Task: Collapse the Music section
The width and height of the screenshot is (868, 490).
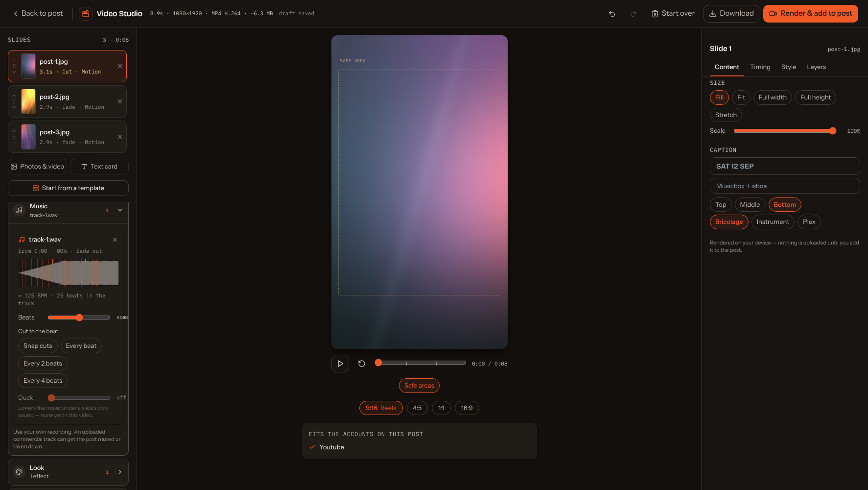Action: point(120,210)
